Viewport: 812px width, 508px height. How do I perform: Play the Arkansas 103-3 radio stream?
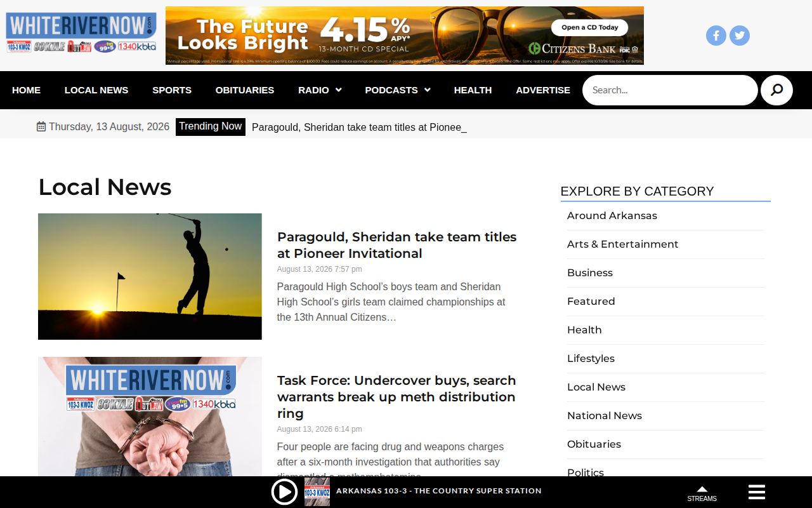[x=284, y=492]
